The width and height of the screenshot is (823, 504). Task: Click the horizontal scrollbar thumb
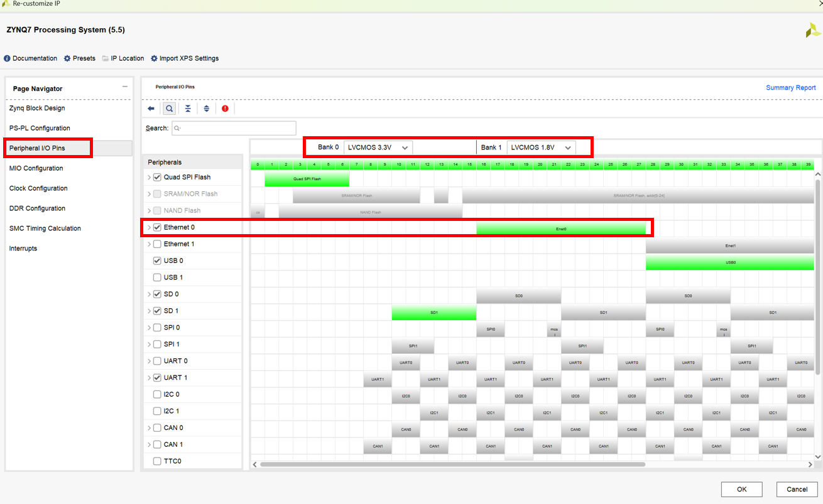(x=453, y=464)
